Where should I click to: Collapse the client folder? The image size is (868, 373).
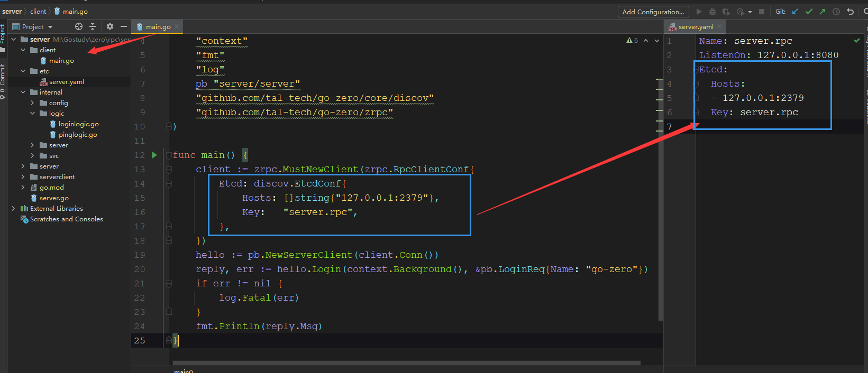point(23,50)
